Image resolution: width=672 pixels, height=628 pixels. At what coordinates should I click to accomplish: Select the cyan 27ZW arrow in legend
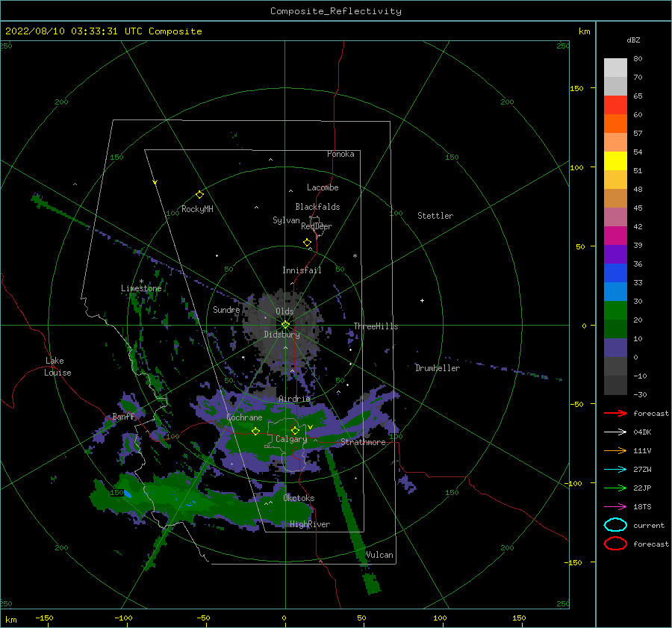coord(615,470)
